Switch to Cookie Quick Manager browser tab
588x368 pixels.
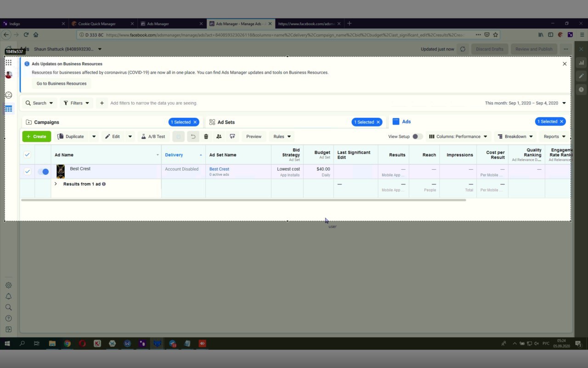click(102, 23)
